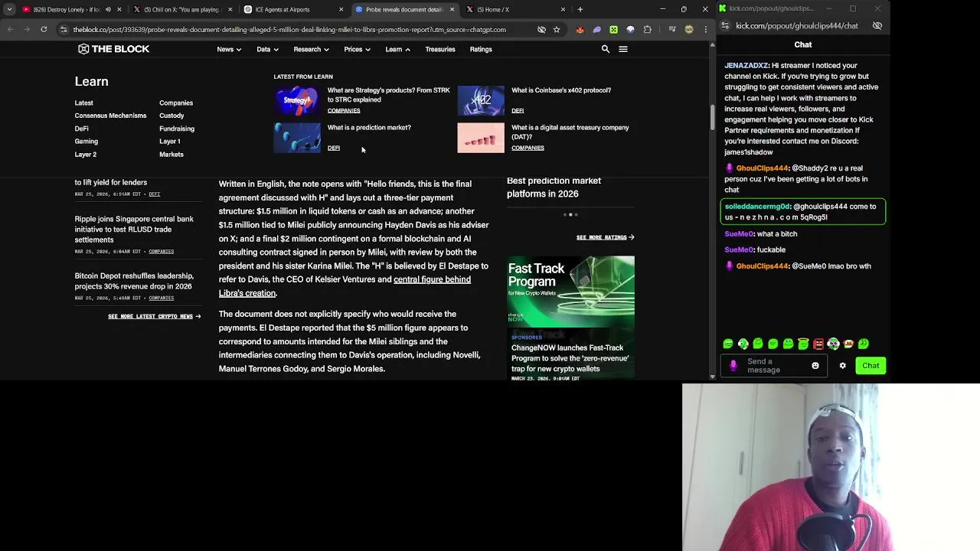Send message with green Chat button
This screenshot has height=551, width=980.
click(x=871, y=366)
